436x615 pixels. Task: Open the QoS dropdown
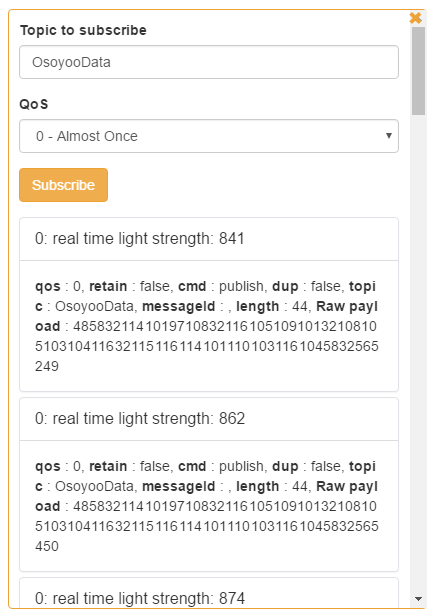tap(209, 136)
